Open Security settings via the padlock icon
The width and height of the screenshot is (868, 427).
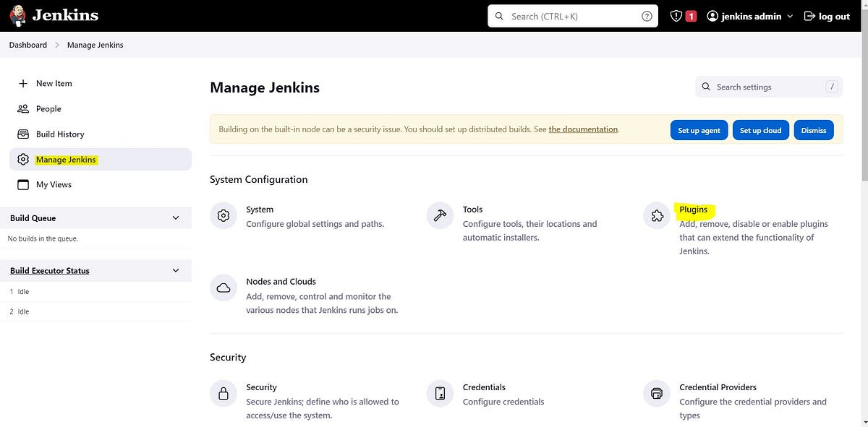click(223, 393)
